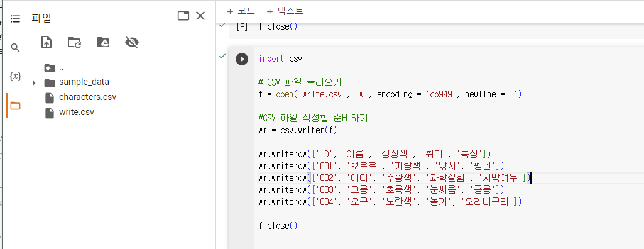Click the writerow line containing '오구'
Screen dimensions: 644x249
click(x=390, y=202)
